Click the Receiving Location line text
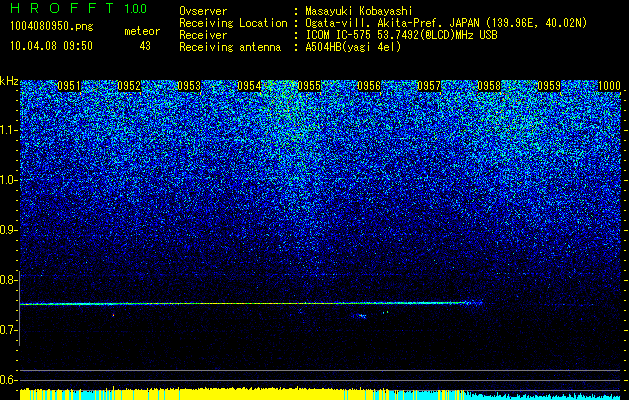Screen dimensions: 629x400 coord(383,23)
